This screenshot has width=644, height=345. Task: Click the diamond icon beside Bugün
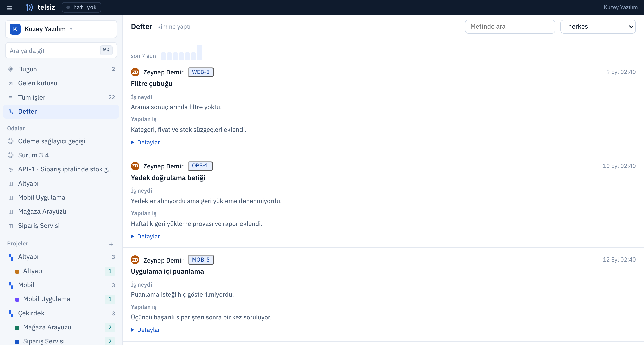11,69
